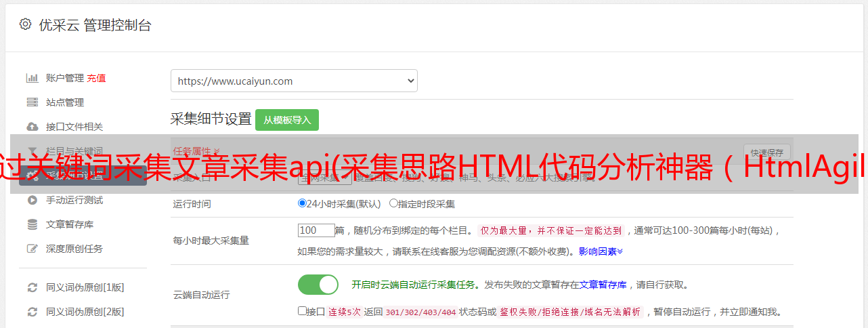This screenshot has height=328, width=868.
Task: Open 栏目与关键词 in the sidebar
Action: 74,151
